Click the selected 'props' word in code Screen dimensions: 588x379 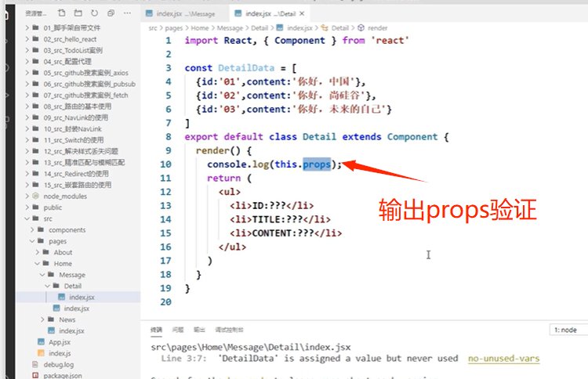[x=317, y=164]
